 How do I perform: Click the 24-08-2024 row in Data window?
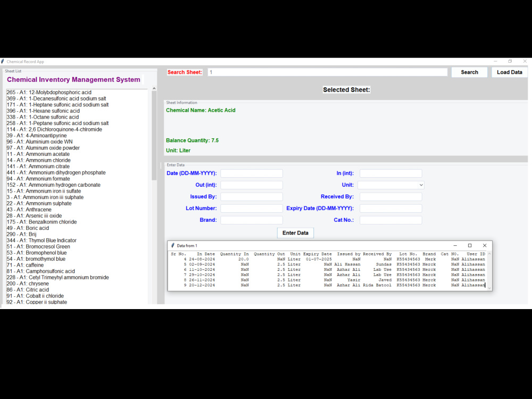[328, 259]
